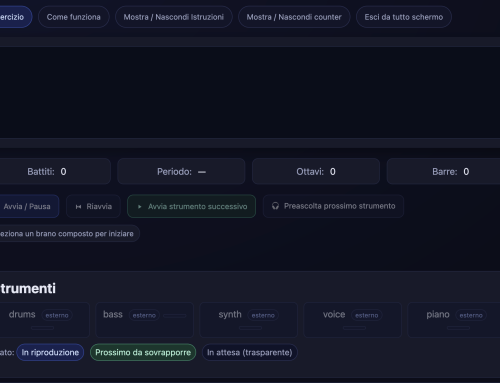Image resolution: width=500 pixels, height=383 pixels.
Task: Toggle Mostra / Nascondi Istruzioni
Action: (x=174, y=17)
